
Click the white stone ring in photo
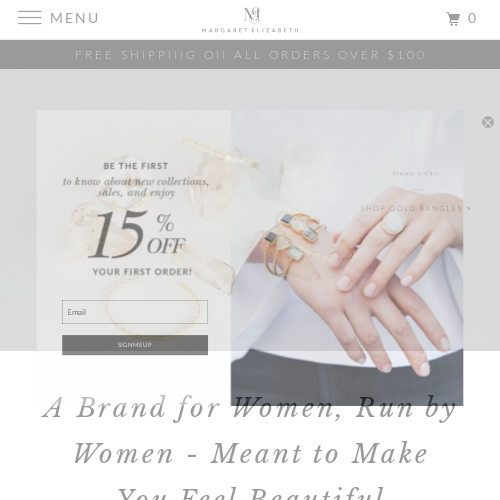click(394, 222)
